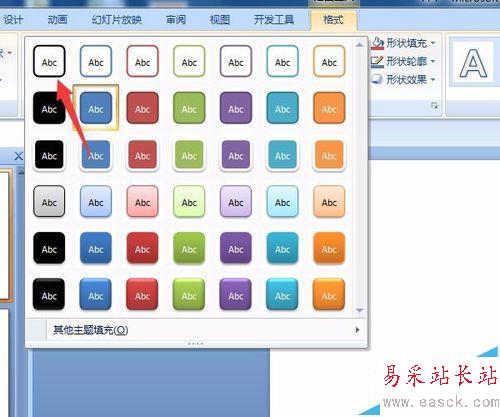Choose the purple outline Abc style, first row
The image size is (500, 417).
[x=236, y=61]
